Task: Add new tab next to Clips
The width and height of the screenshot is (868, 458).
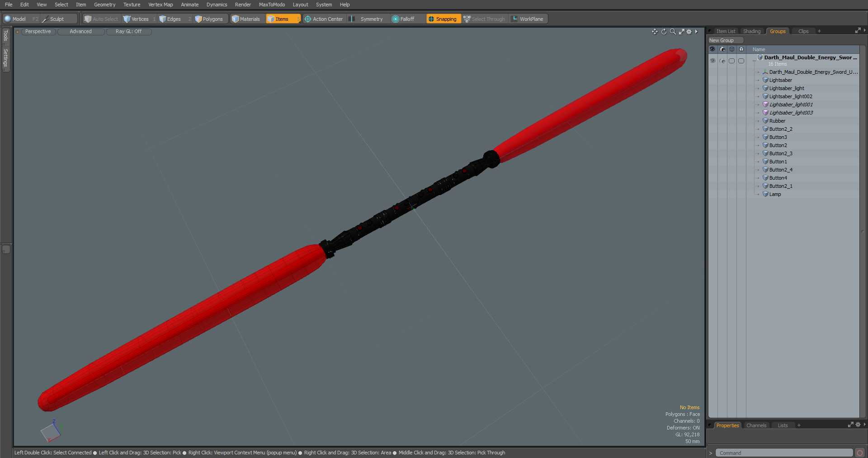Action: (819, 31)
